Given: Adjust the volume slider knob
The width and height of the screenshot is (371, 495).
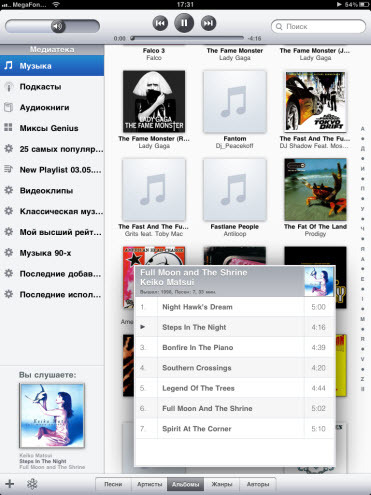Looking at the screenshot, I should 58,26.
